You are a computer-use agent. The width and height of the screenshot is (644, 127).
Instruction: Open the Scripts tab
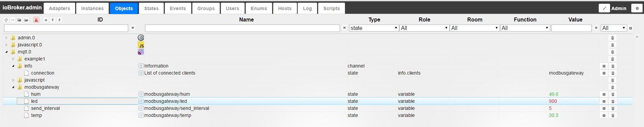(x=332, y=8)
